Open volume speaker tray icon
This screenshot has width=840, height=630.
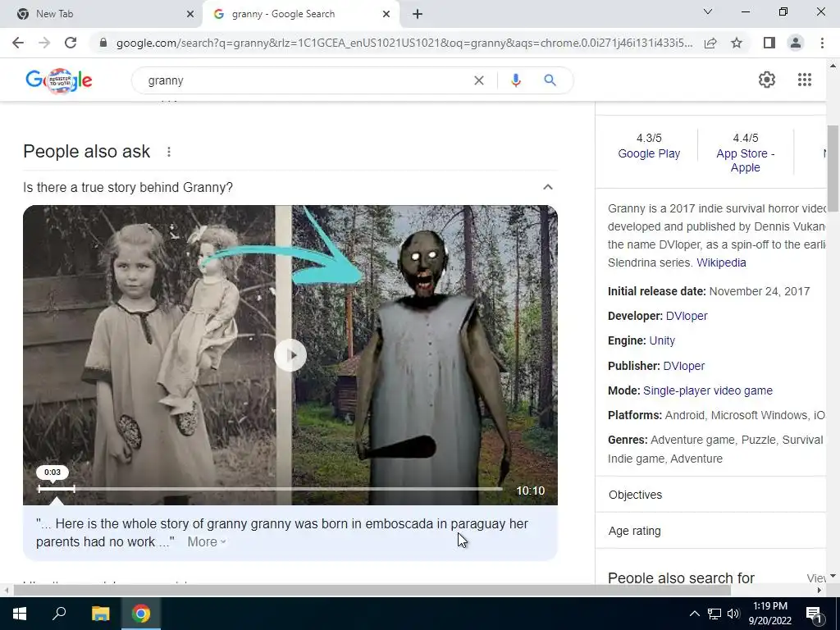tap(733, 614)
